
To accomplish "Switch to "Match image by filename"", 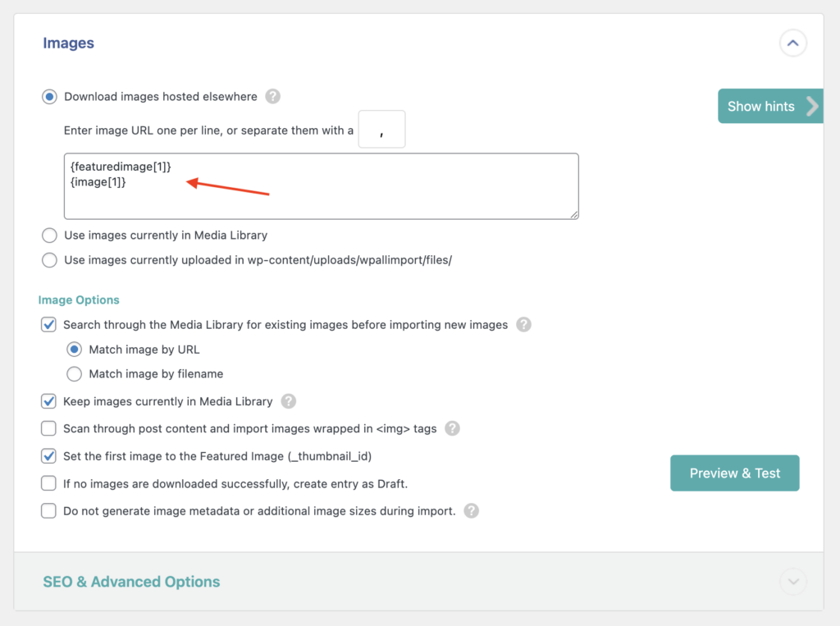I will 75,374.
